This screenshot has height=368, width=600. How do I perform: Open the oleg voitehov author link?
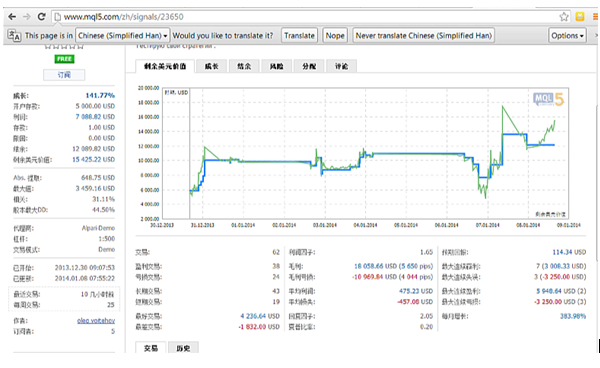(x=96, y=321)
